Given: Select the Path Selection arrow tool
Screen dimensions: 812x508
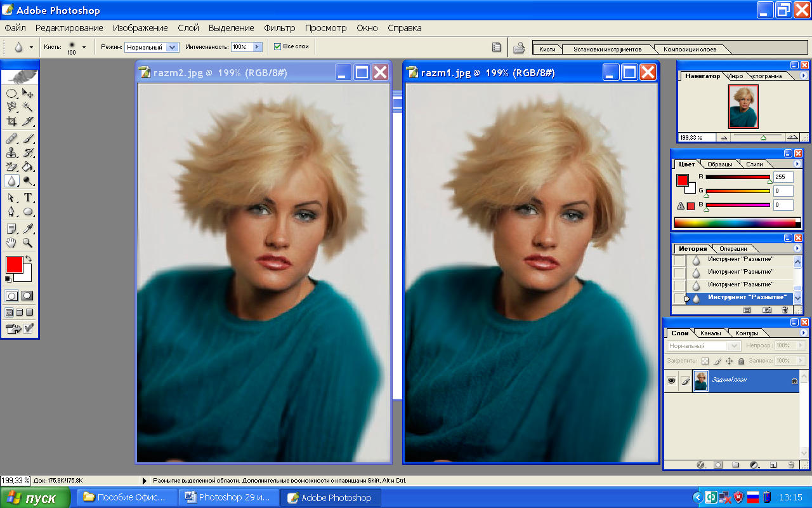Looking at the screenshot, I should pyautogui.click(x=11, y=197).
